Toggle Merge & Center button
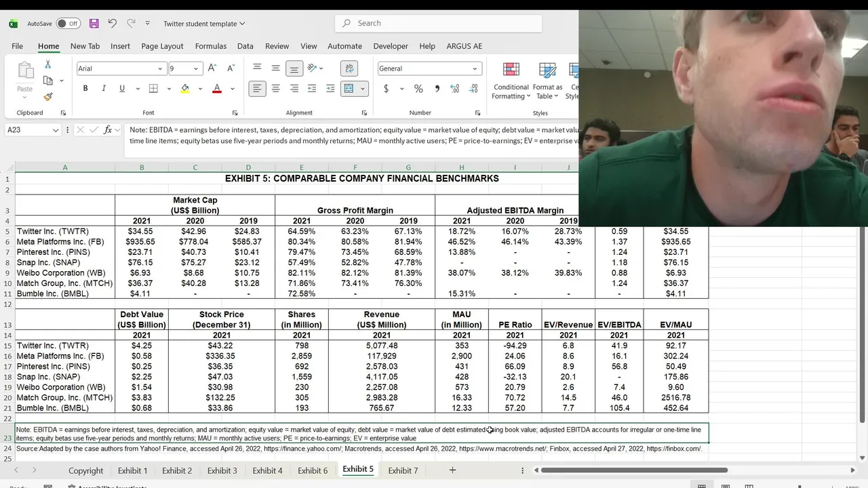The image size is (868, 488). [349, 89]
